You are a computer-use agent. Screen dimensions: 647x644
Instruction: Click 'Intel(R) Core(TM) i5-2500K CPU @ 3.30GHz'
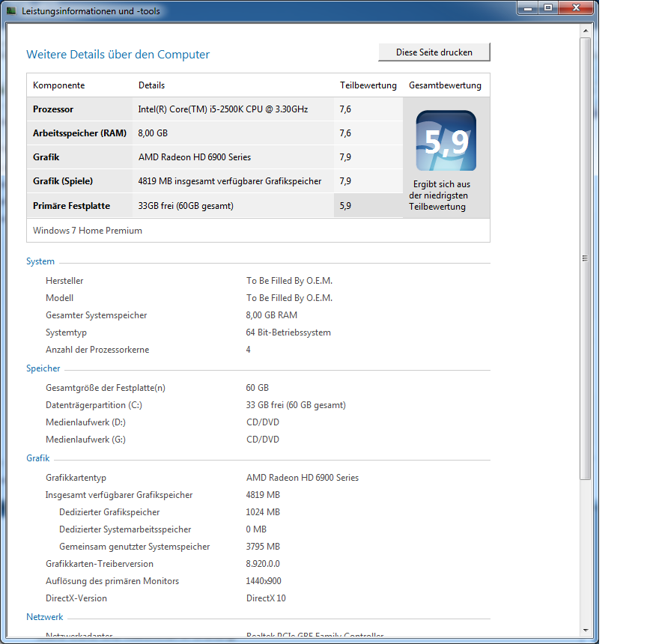click(x=223, y=109)
